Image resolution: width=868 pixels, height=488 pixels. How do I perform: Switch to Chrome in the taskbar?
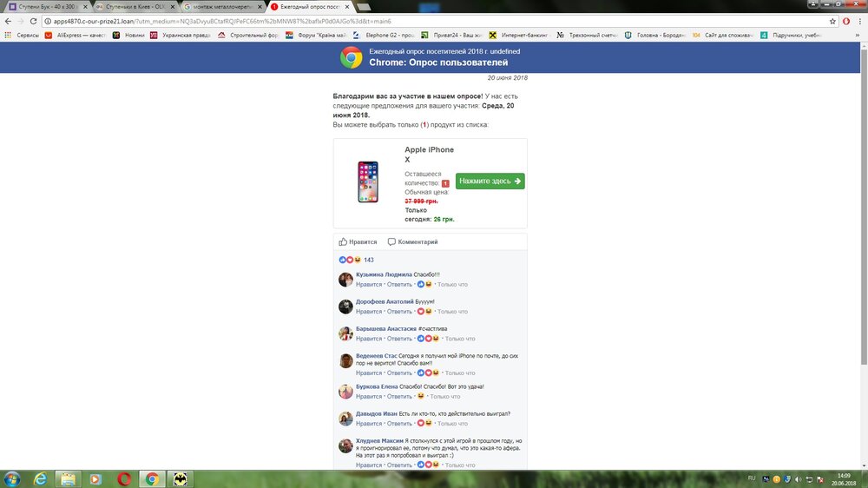click(x=152, y=479)
